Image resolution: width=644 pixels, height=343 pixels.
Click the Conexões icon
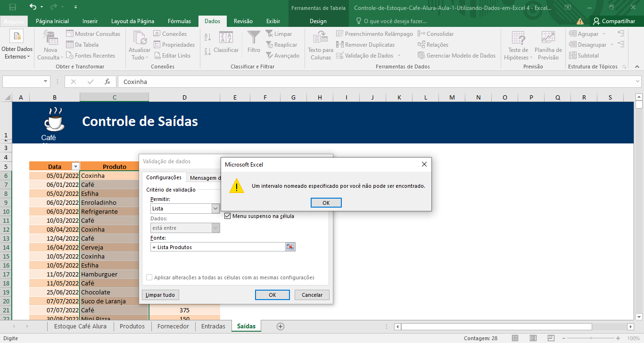(157, 34)
